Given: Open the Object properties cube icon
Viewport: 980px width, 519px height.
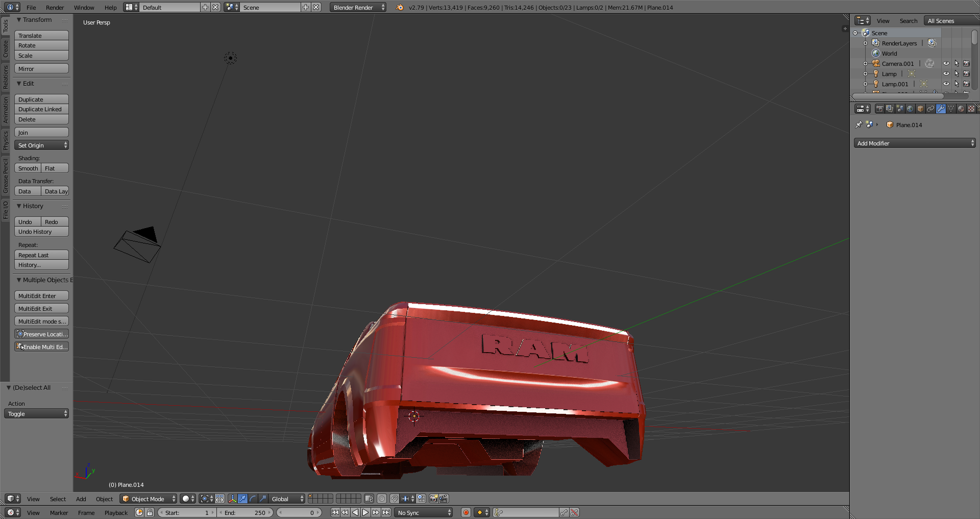Looking at the screenshot, I should (x=920, y=109).
